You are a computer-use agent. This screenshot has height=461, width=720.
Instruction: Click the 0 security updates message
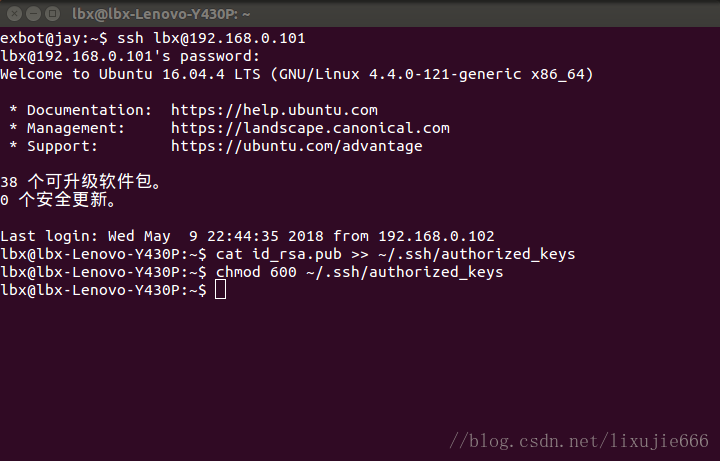58,200
